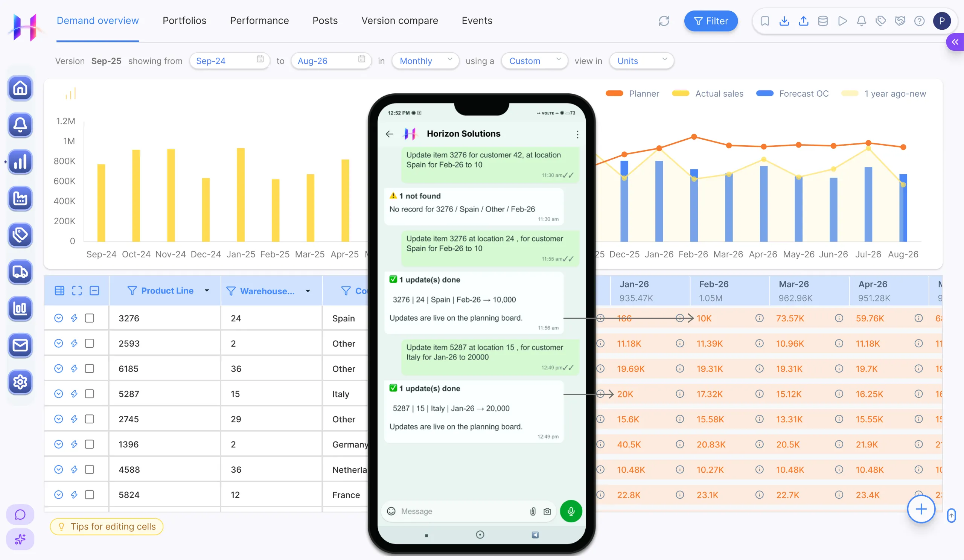Tick the checkbox for row 1396
The image size is (964, 560).
[90, 444]
